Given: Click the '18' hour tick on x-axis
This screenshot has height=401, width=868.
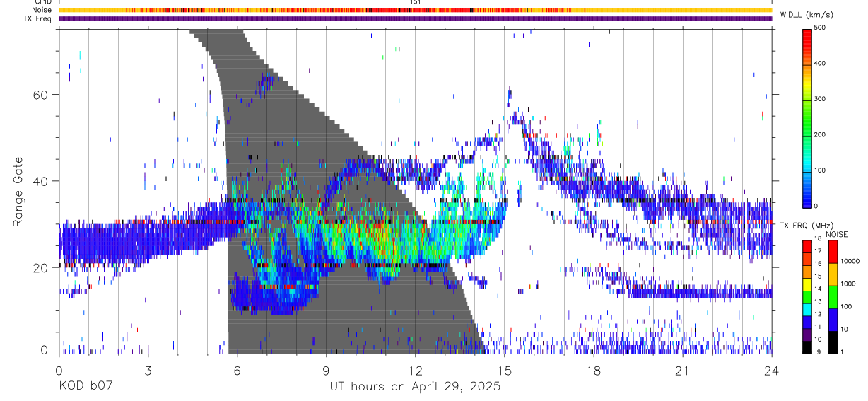Looking at the screenshot, I should click(x=594, y=370).
